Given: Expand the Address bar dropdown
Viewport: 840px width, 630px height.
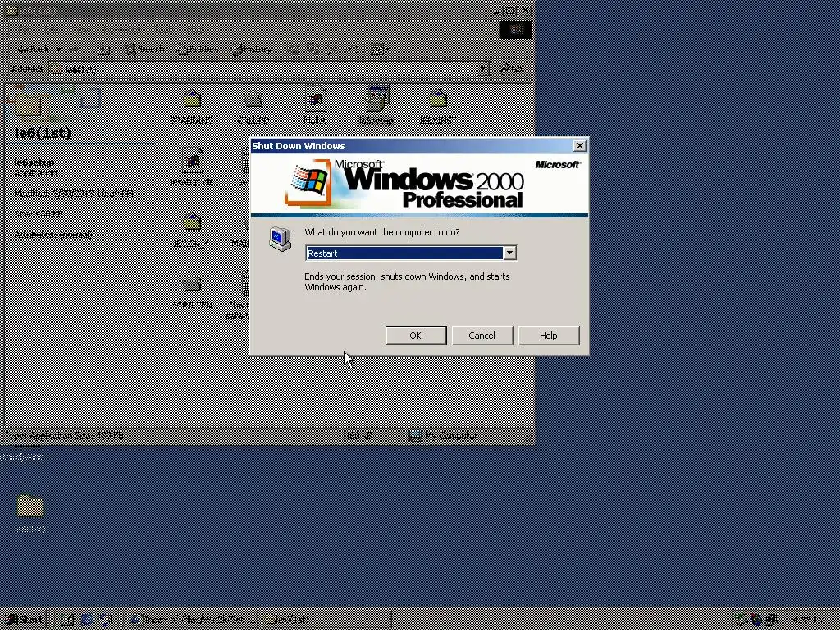Looking at the screenshot, I should 483,69.
